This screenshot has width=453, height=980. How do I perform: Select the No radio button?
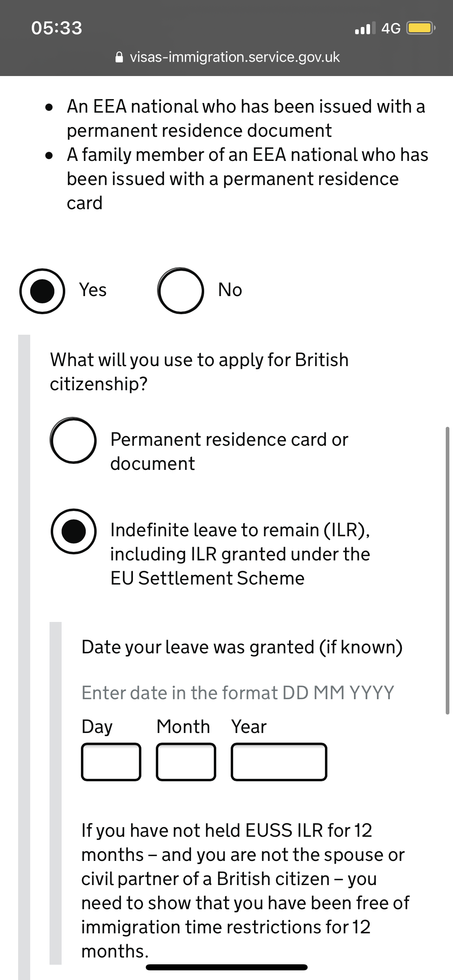click(x=180, y=291)
